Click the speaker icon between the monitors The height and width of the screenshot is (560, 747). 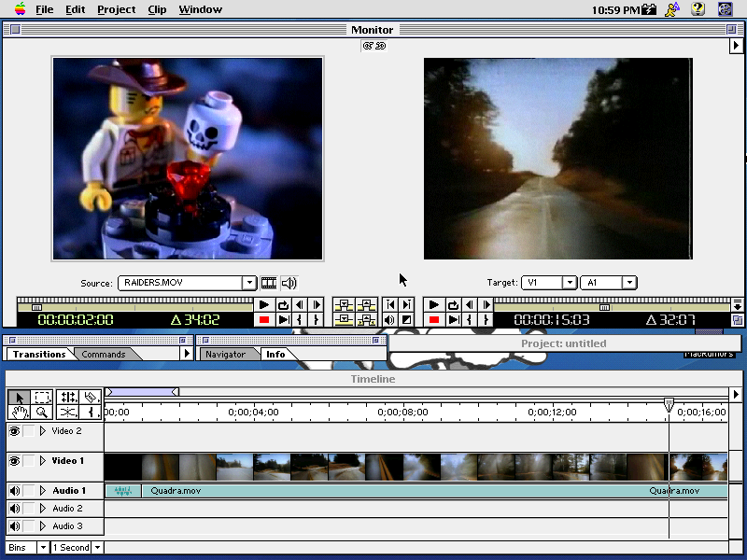coord(390,319)
